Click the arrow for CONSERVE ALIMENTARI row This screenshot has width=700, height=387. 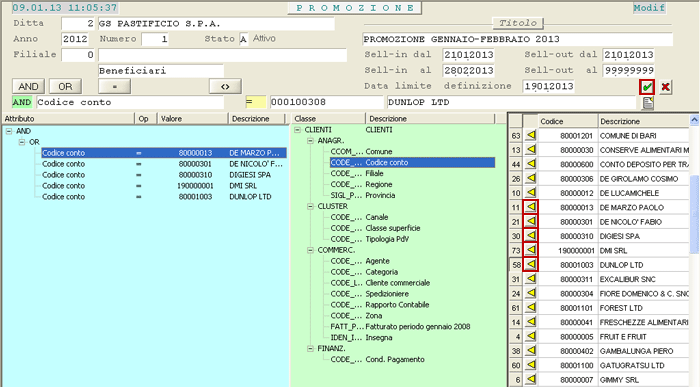(530, 150)
